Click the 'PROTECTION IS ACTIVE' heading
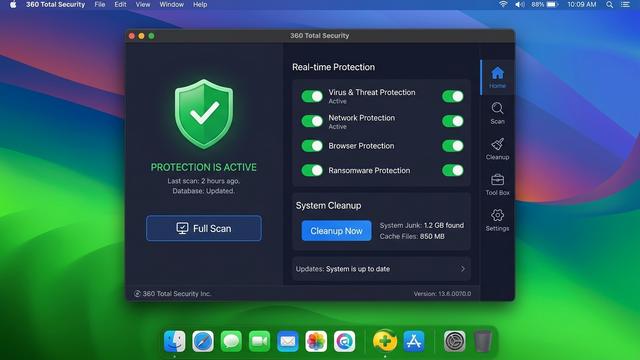The height and width of the screenshot is (360, 640). [x=204, y=167]
